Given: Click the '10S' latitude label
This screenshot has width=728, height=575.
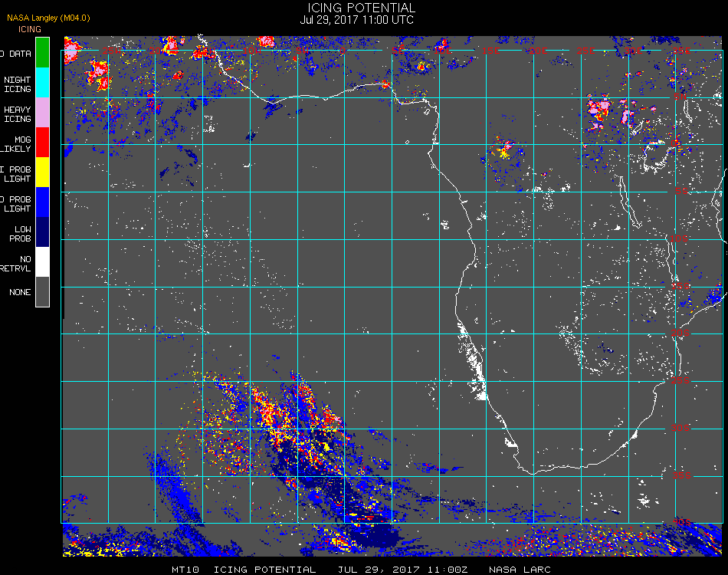Looking at the screenshot, I should tap(679, 238).
